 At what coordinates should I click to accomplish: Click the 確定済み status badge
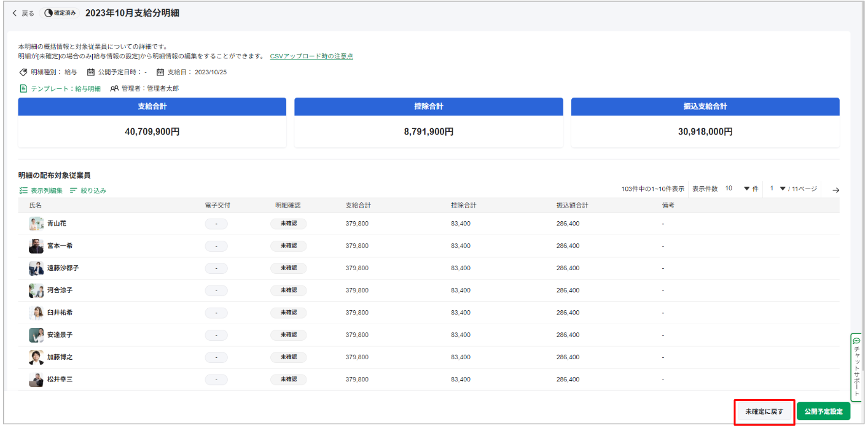click(61, 13)
